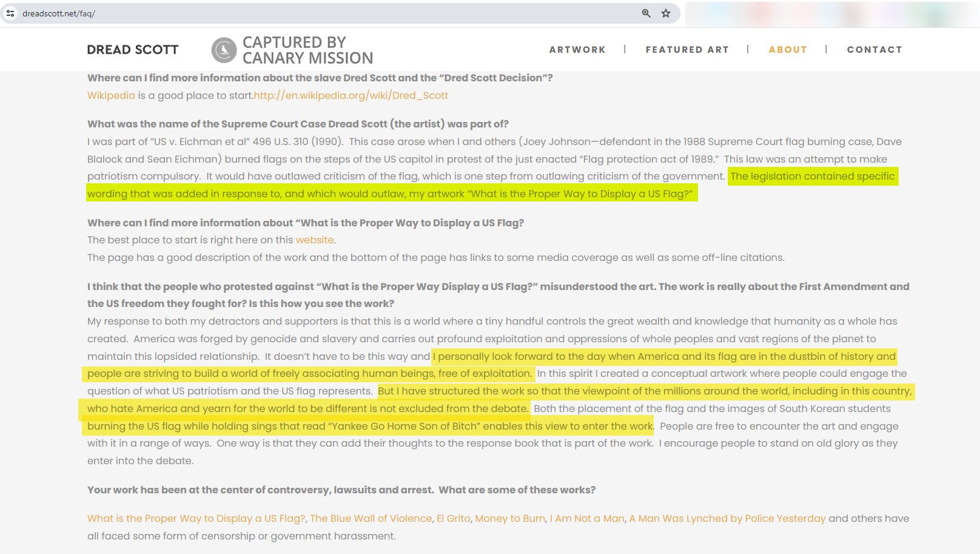Select the ABOUT navigation item
980x554 pixels.
pyautogui.click(x=788, y=50)
